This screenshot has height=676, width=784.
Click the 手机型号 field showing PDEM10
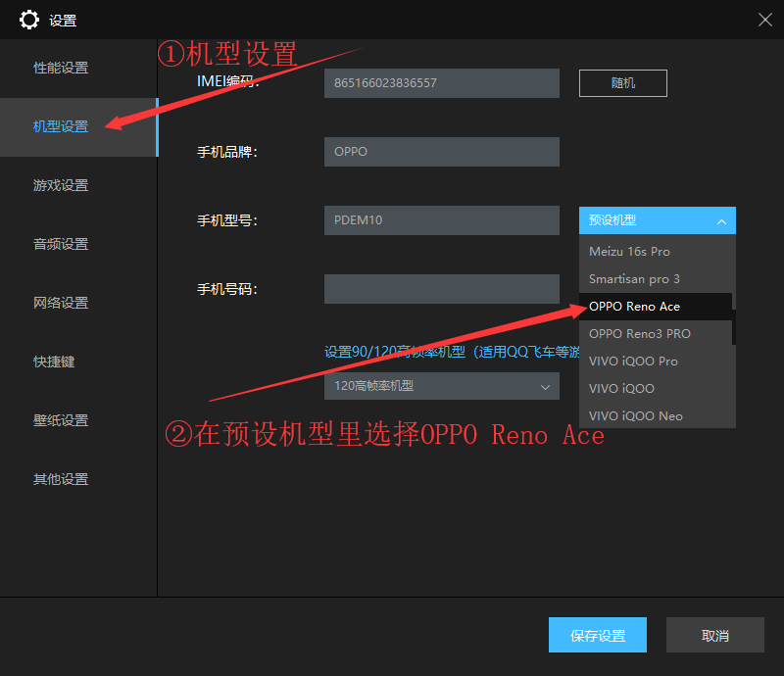[441, 220]
